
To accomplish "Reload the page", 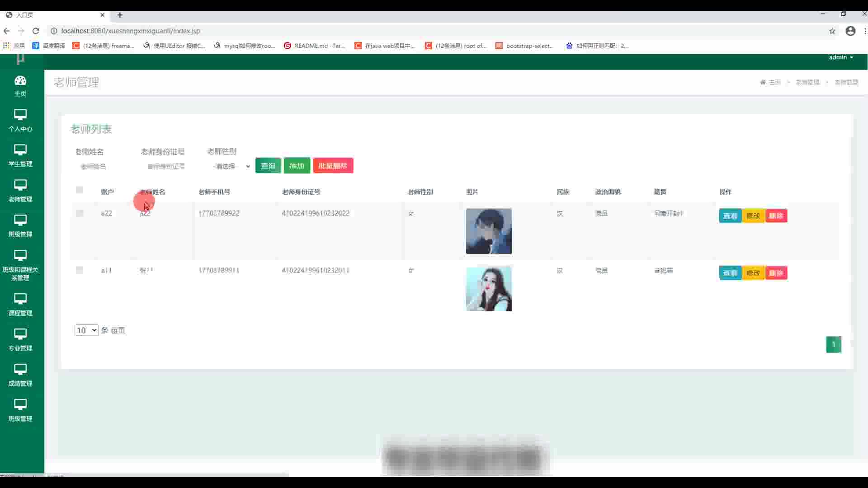I will [x=36, y=31].
